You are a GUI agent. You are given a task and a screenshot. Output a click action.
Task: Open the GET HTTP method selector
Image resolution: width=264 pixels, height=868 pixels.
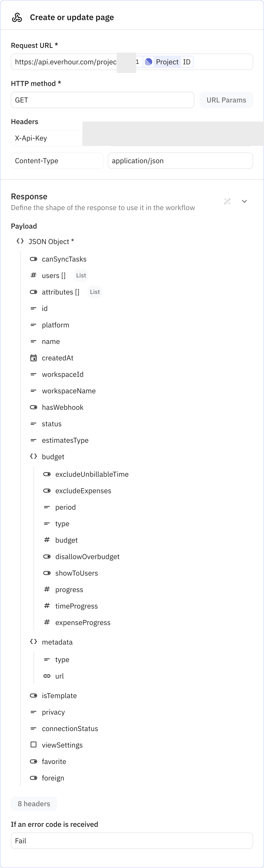[x=102, y=100]
